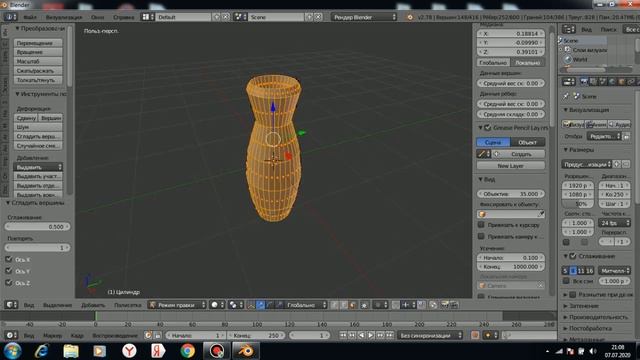The width and height of the screenshot is (640, 360).
Task: Open 3D view editor type icon
Action: [11, 304]
